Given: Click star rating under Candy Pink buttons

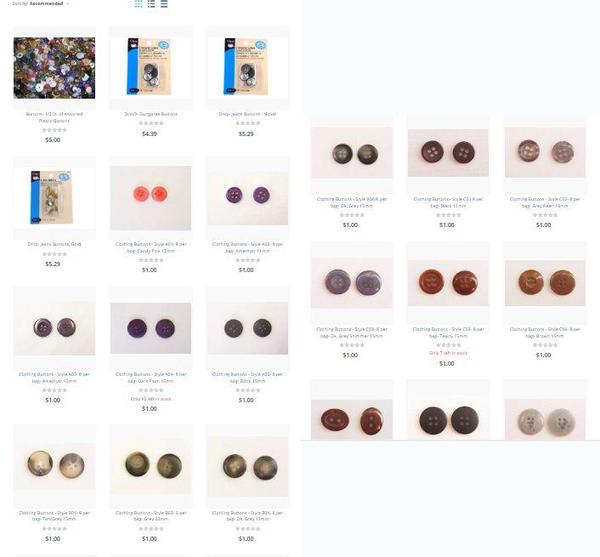Looking at the screenshot, I should pyautogui.click(x=151, y=260).
